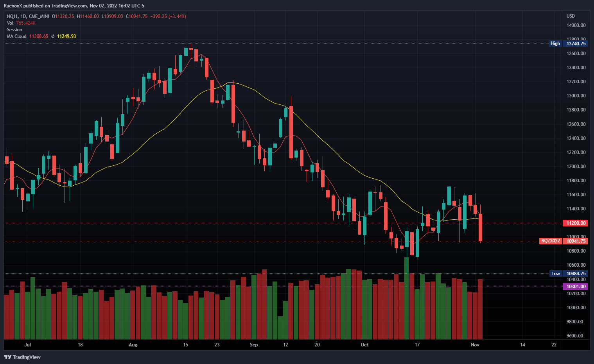Click the USD currency label
The image size is (594, 364).
pyautogui.click(x=571, y=16)
